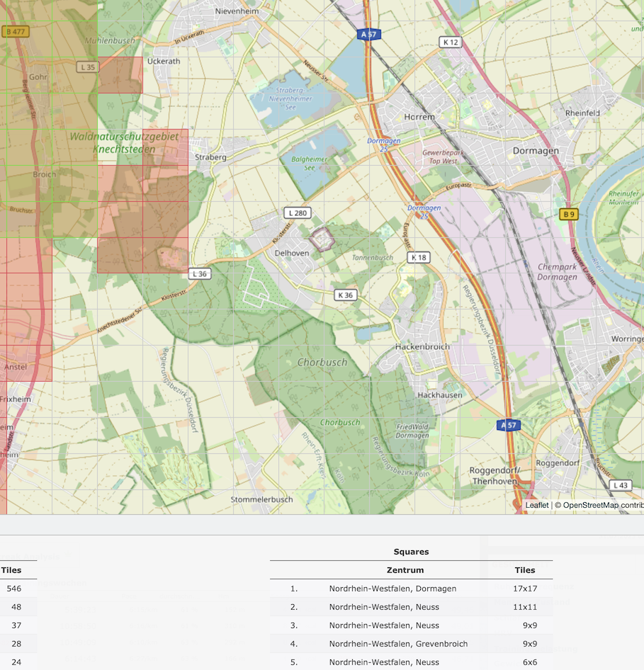Click the 17x17 tiles value

pos(524,589)
